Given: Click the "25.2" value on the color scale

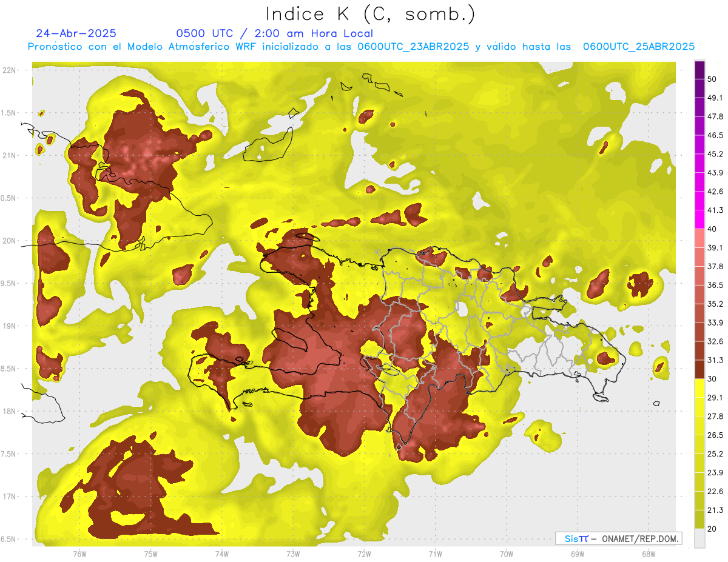Looking at the screenshot, I should point(715,454).
